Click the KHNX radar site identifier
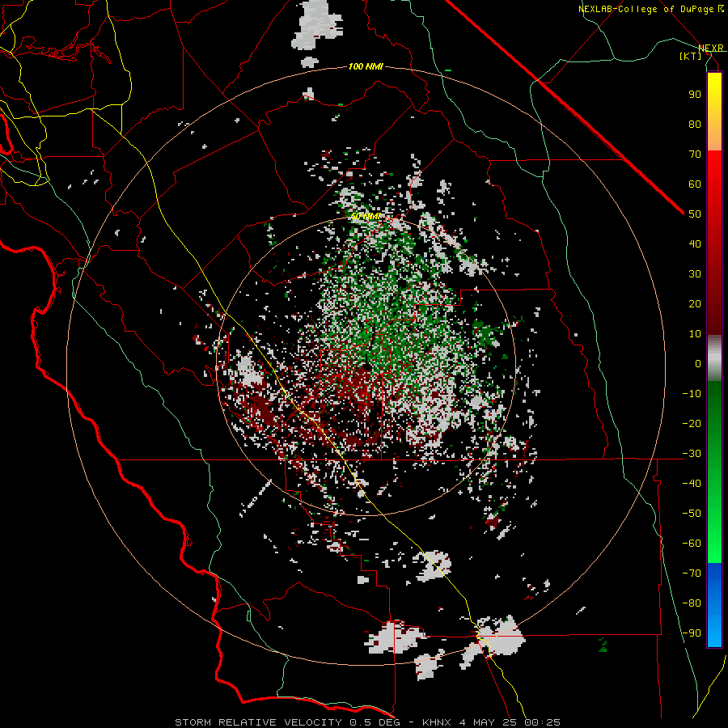Viewport: 728px width, 728px height. (437, 722)
